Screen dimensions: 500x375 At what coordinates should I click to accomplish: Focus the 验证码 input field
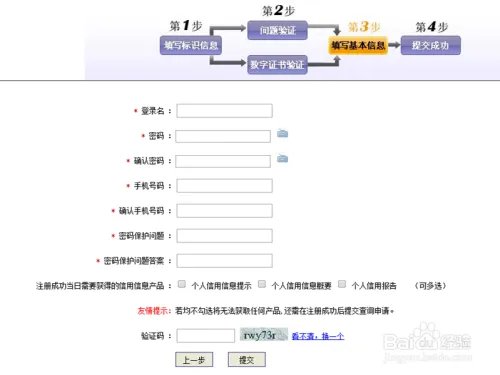[206, 336]
